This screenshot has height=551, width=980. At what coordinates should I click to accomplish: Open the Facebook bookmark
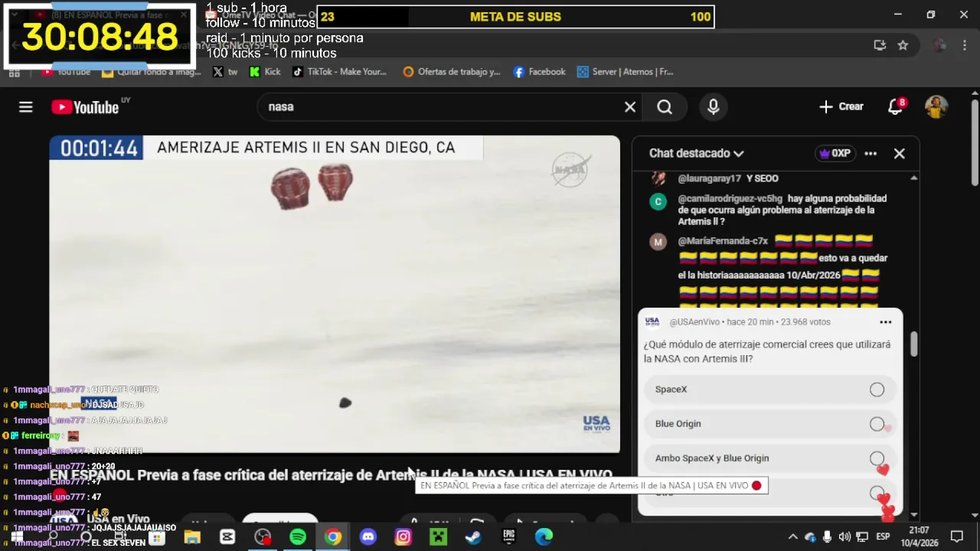(539, 72)
